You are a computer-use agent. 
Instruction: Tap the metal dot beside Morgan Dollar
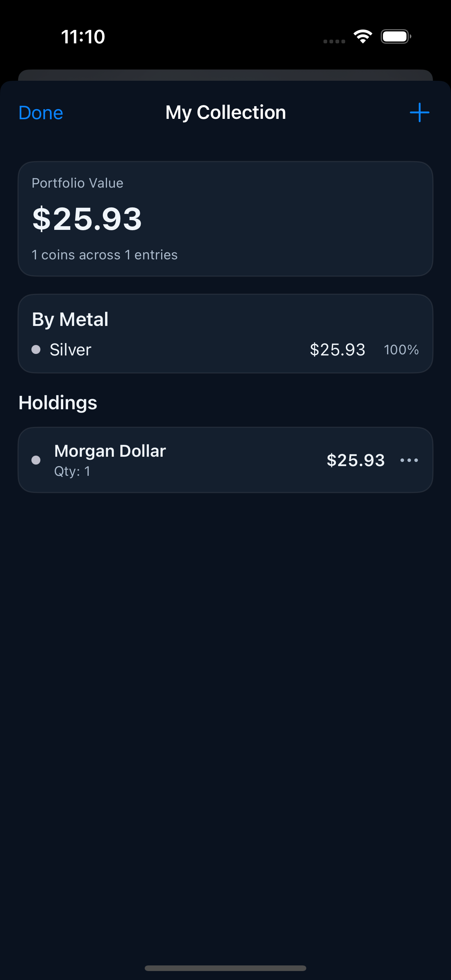pyautogui.click(x=36, y=460)
